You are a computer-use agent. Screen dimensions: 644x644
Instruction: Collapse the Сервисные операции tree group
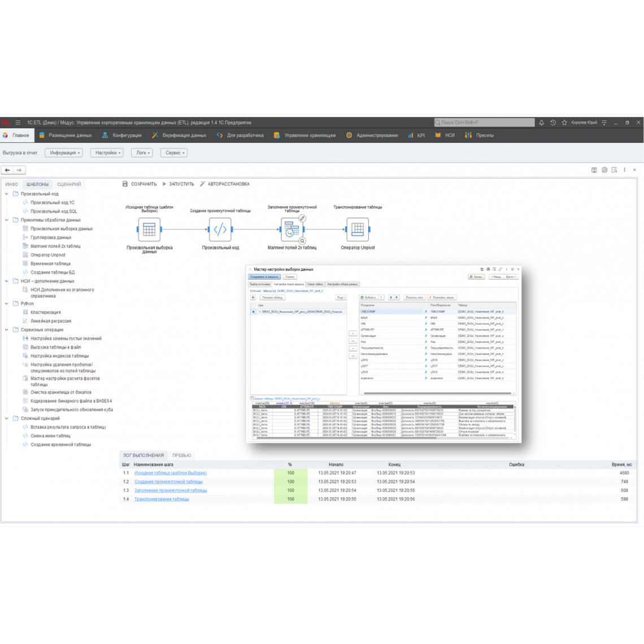[7, 330]
